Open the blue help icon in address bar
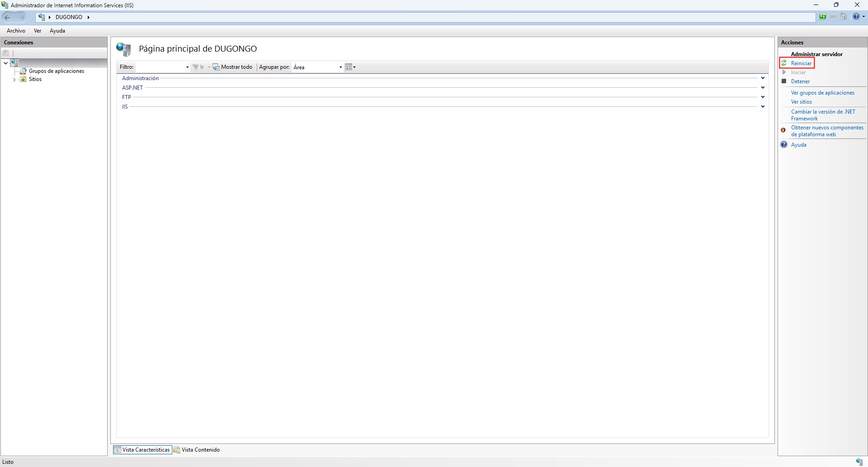The width and height of the screenshot is (868, 467). pos(856,17)
